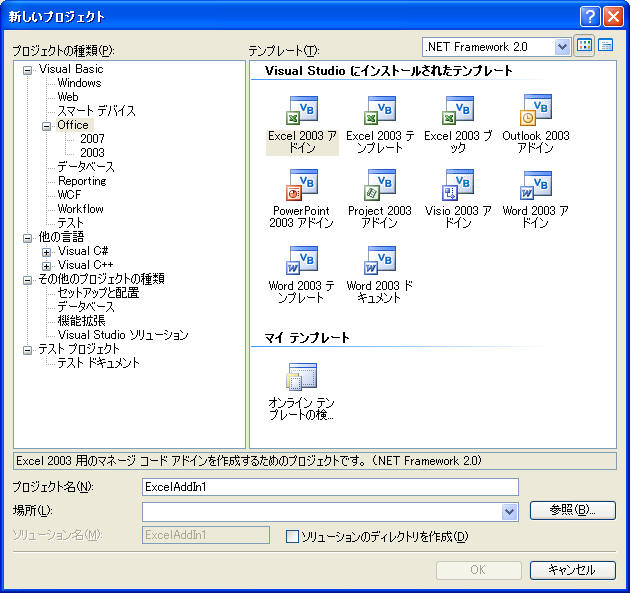Select Windows under Visual Basic
630x593 pixels.
pos(79,83)
